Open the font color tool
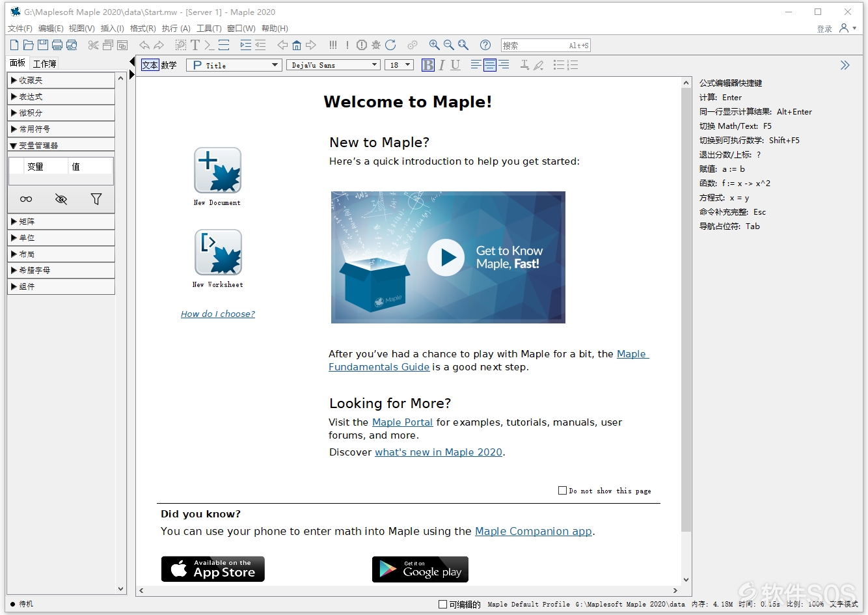 point(524,65)
